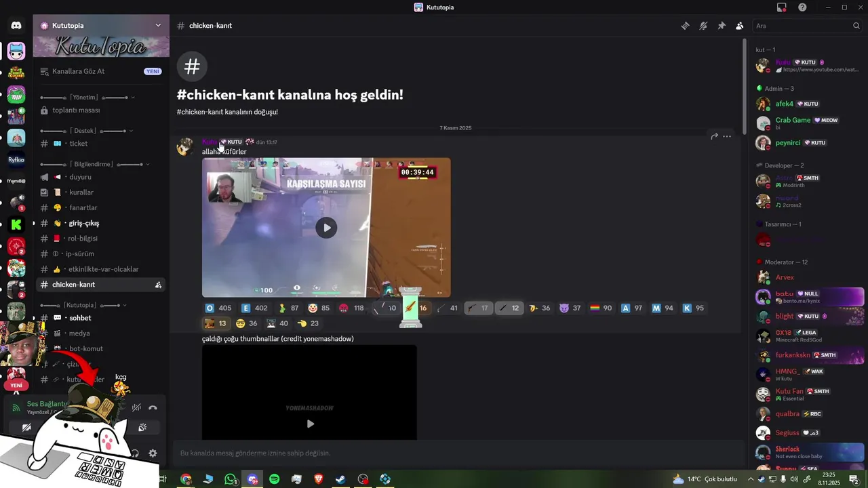Screen dimensions: 868x488
Task: Toggle channel notification mute bell icon
Action: click(703, 26)
